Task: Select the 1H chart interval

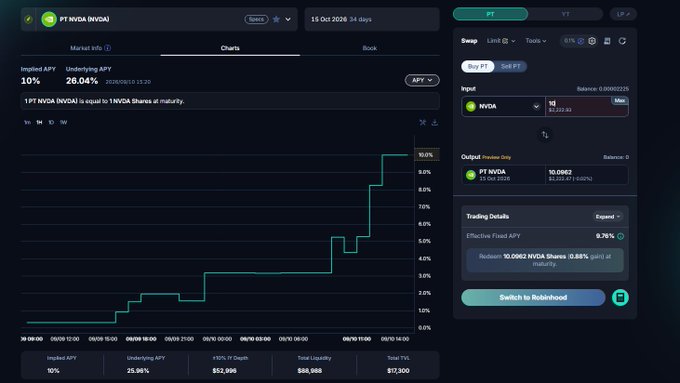Action: coord(39,122)
